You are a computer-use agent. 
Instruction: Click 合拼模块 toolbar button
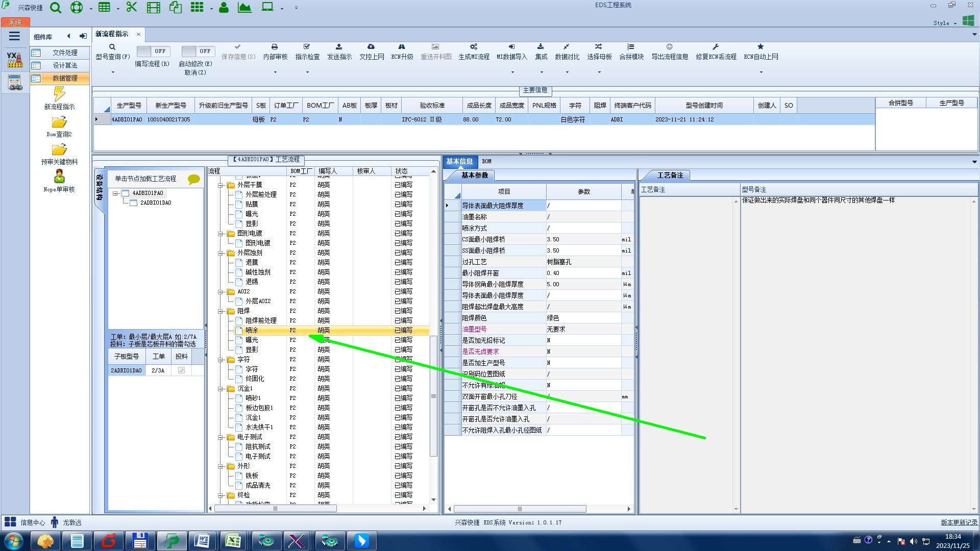631,52
